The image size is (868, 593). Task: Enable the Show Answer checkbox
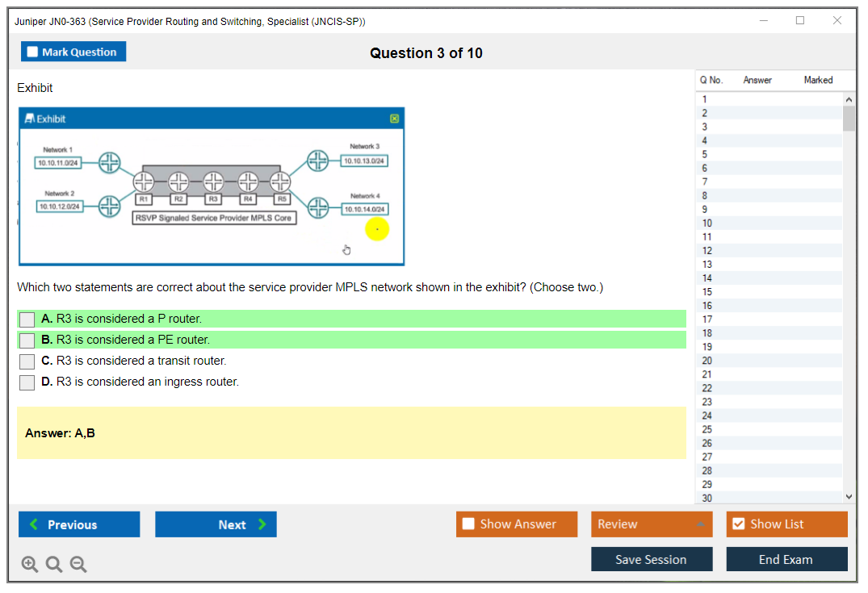(x=468, y=524)
